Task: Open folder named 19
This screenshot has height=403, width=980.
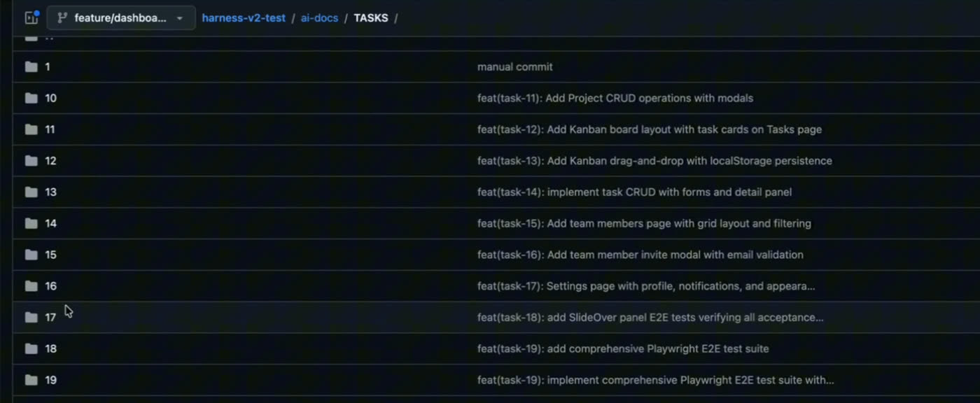Action: (x=50, y=380)
